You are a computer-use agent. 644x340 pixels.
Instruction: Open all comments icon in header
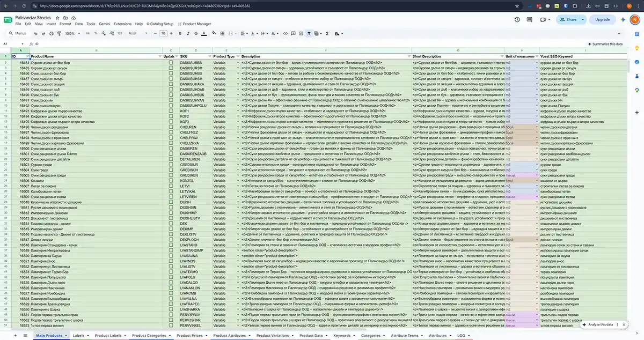click(x=530, y=19)
